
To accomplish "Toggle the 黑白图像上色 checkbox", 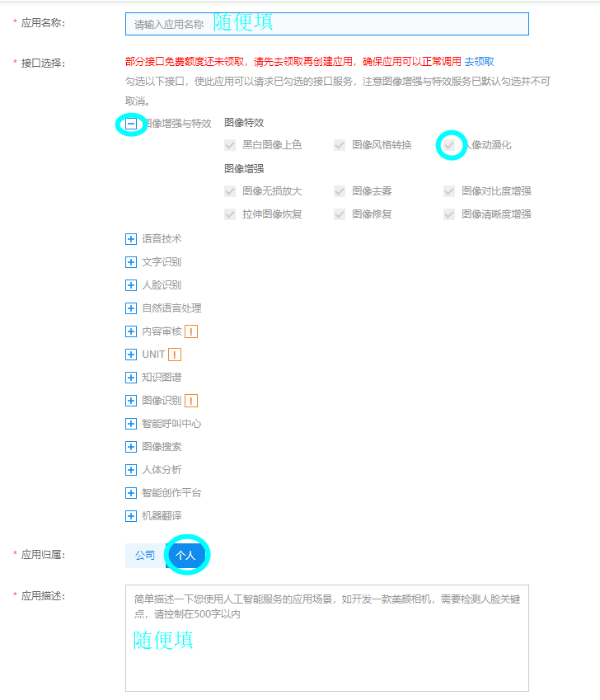I will point(230,145).
